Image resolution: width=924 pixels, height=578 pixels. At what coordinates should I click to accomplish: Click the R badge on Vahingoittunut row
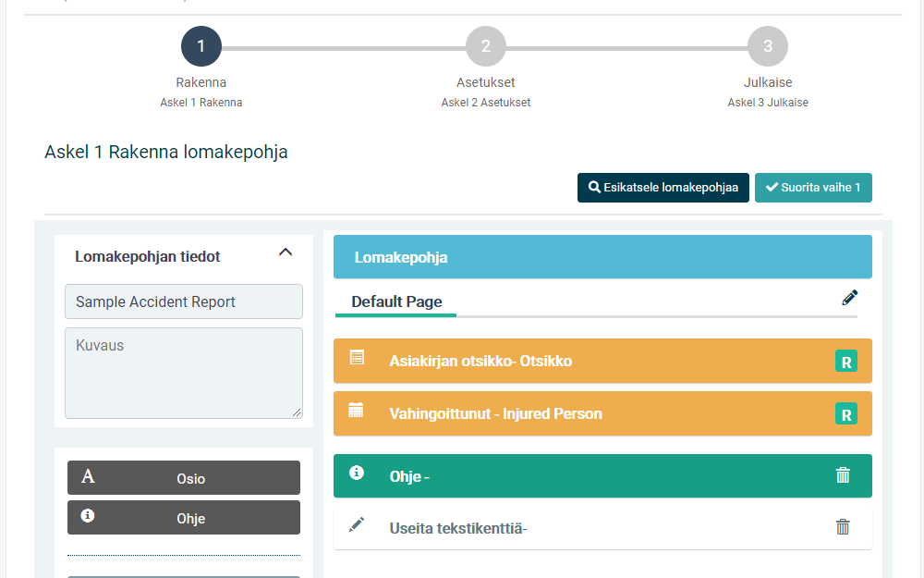point(846,414)
